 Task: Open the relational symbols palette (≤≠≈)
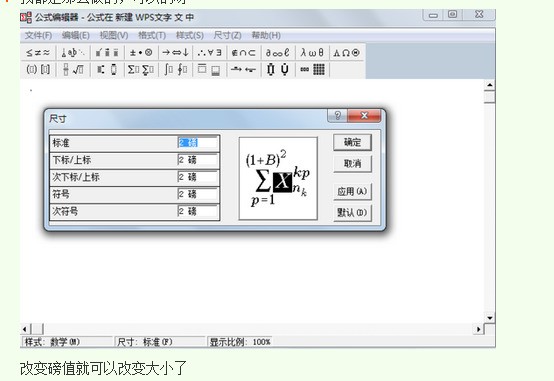tap(38, 53)
